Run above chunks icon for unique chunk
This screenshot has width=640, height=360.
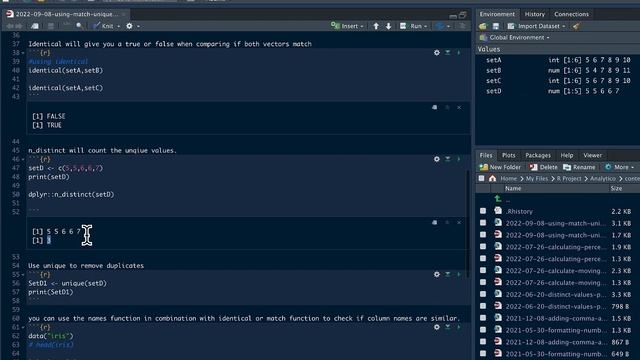point(448,274)
